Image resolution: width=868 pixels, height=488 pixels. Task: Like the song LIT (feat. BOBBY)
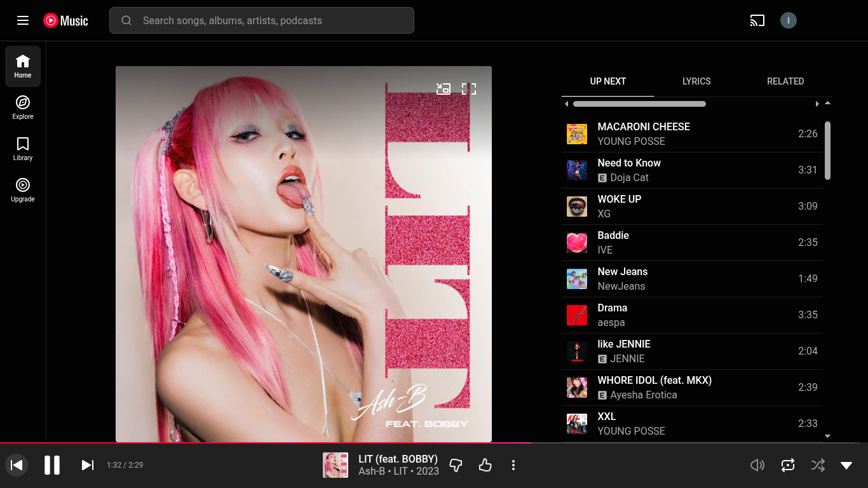[485, 465]
